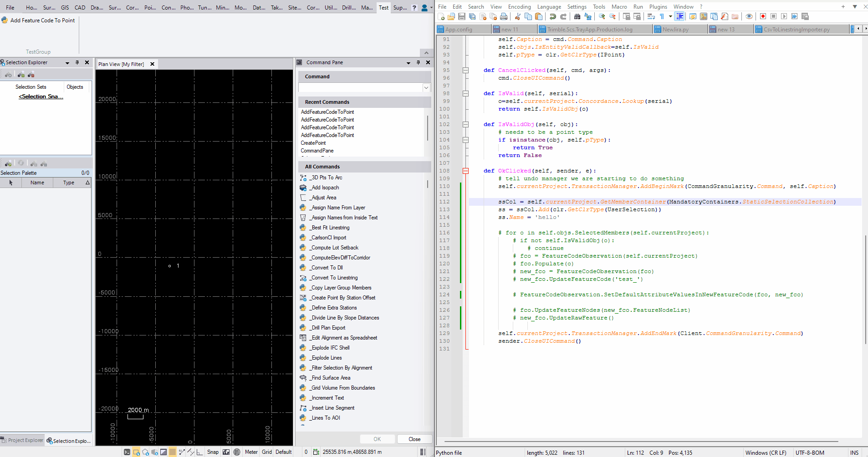This screenshot has height=457, width=868.
Task: Click the Zoom In icon in Notepad++
Action: click(x=602, y=16)
